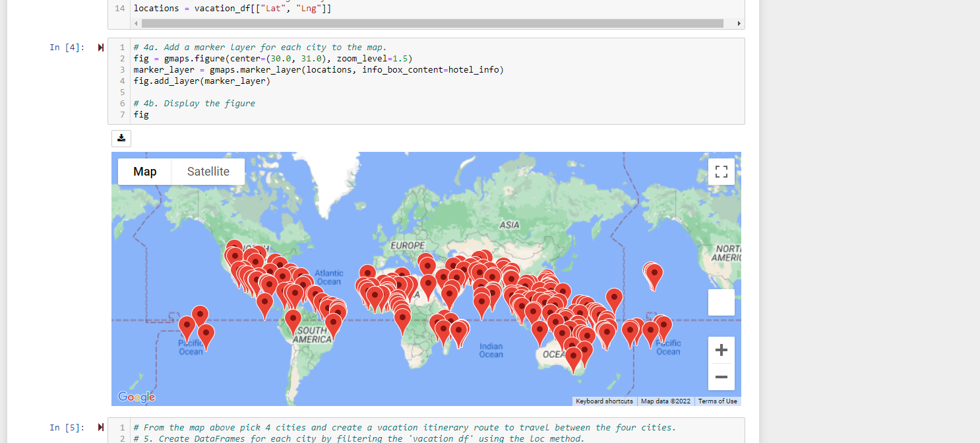Click the code line fig.add_layer(marker_layer)

point(202,81)
